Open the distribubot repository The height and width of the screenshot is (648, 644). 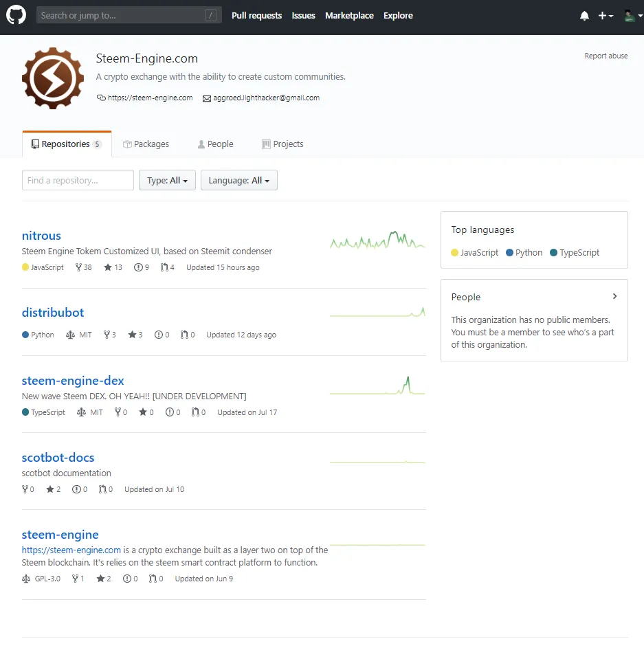pyautogui.click(x=52, y=313)
